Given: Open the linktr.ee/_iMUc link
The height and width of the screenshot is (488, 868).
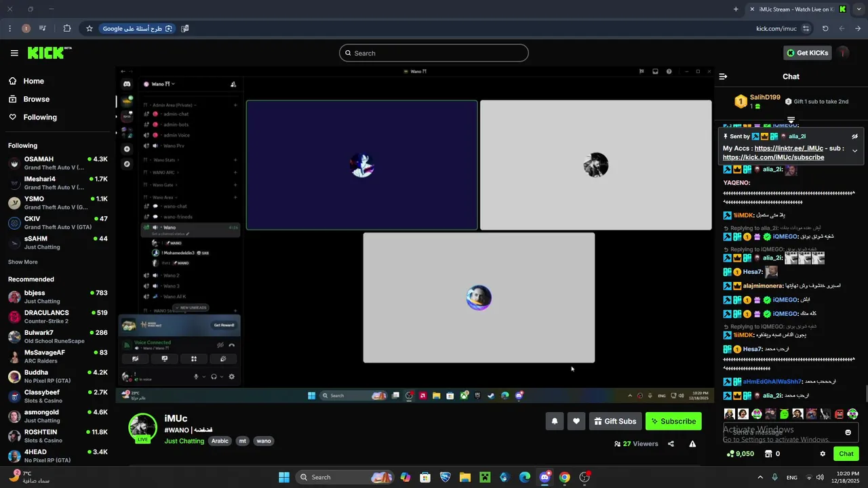Looking at the screenshot, I should pos(789,148).
